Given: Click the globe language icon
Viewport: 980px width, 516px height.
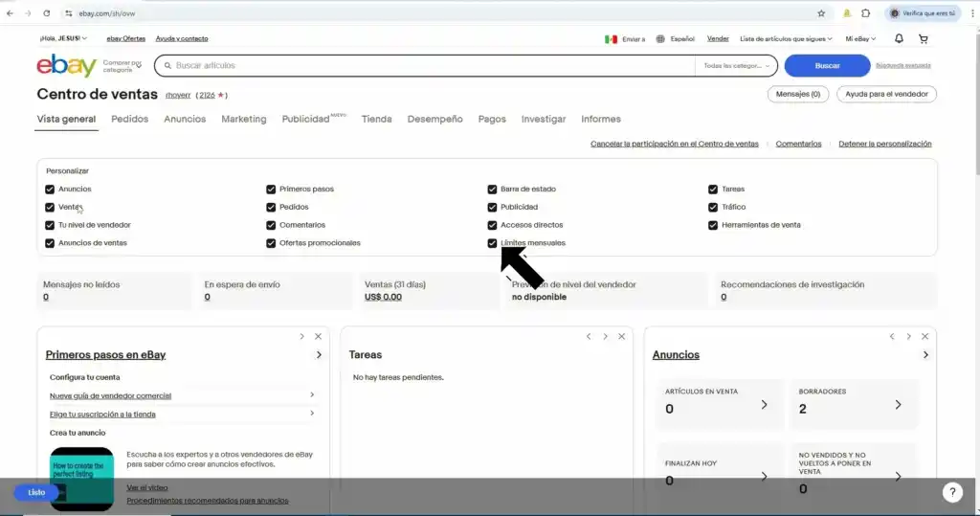Looking at the screenshot, I should click(x=660, y=39).
